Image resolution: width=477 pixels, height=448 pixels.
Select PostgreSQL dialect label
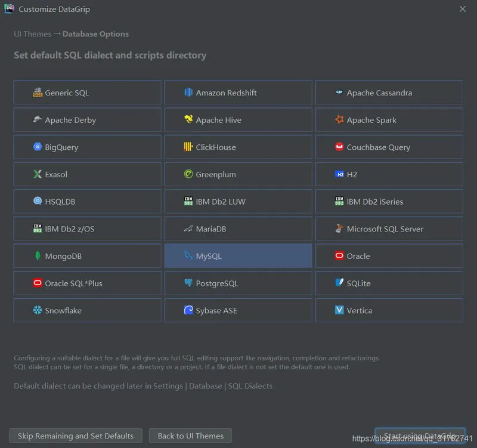click(217, 283)
